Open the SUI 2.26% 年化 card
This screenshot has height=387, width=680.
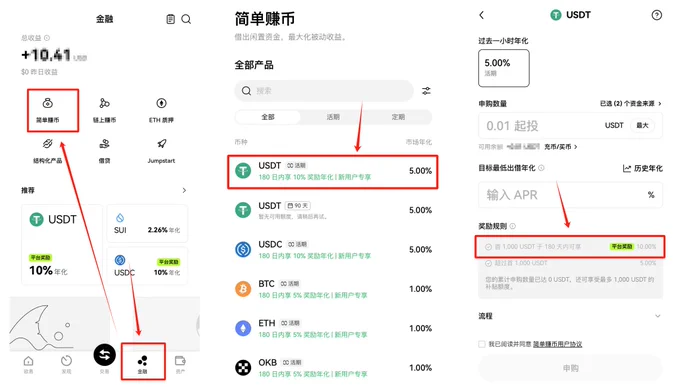147,223
